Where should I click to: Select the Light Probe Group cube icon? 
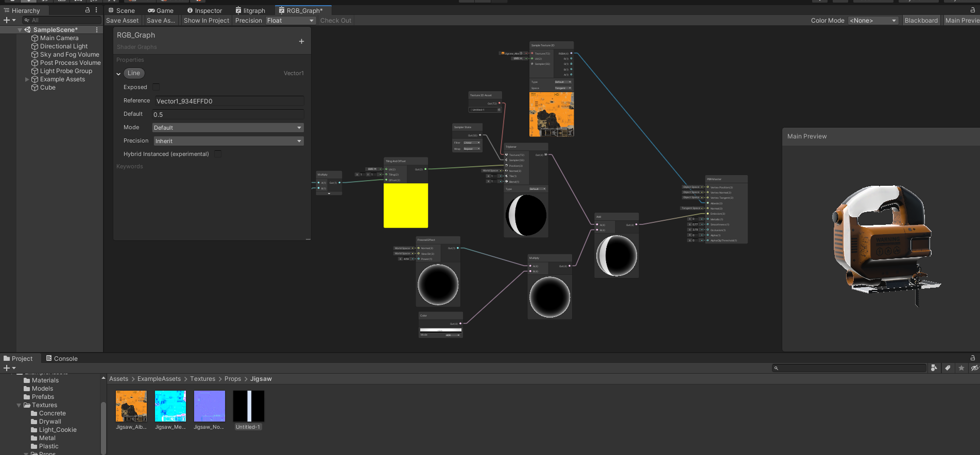click(x=35, y=71)
